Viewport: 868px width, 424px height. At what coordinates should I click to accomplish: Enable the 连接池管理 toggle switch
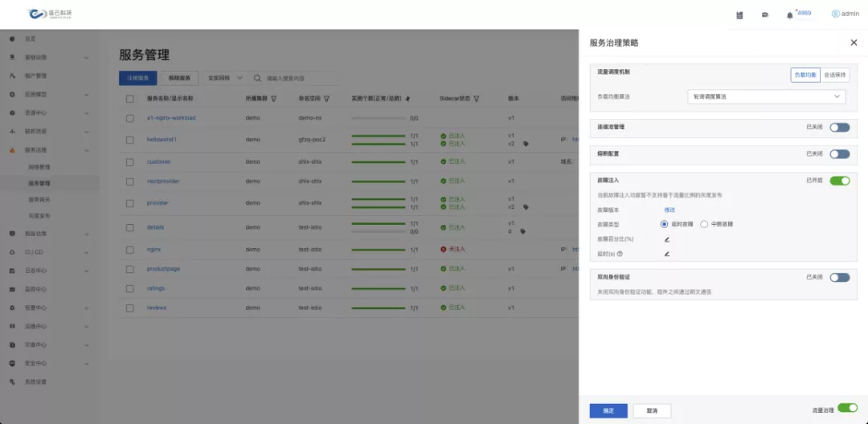(x=839, y=127)
